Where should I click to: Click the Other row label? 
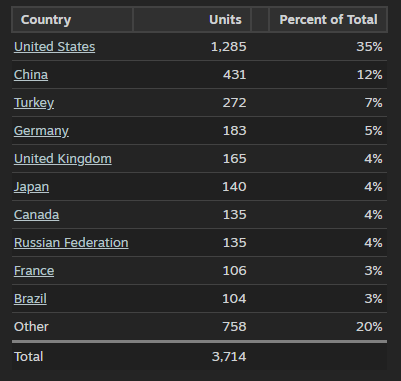pyautogui.click(x=31, y=327)
